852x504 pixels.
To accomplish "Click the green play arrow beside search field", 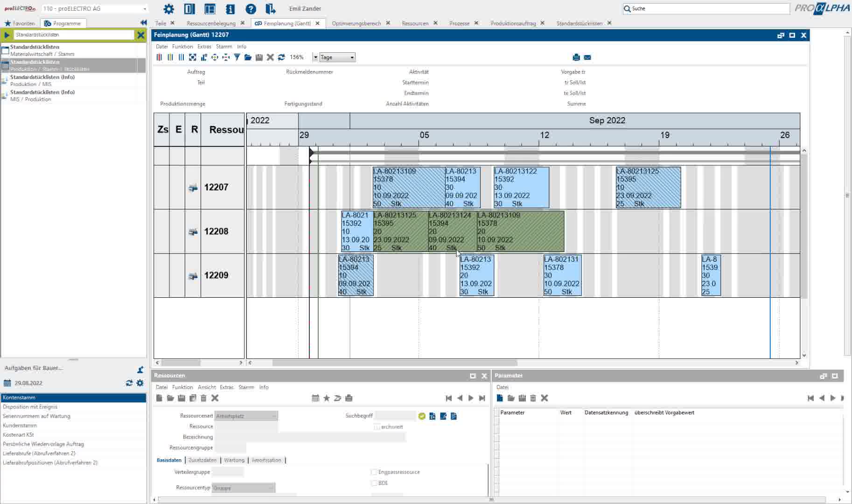I will point(7,35).
